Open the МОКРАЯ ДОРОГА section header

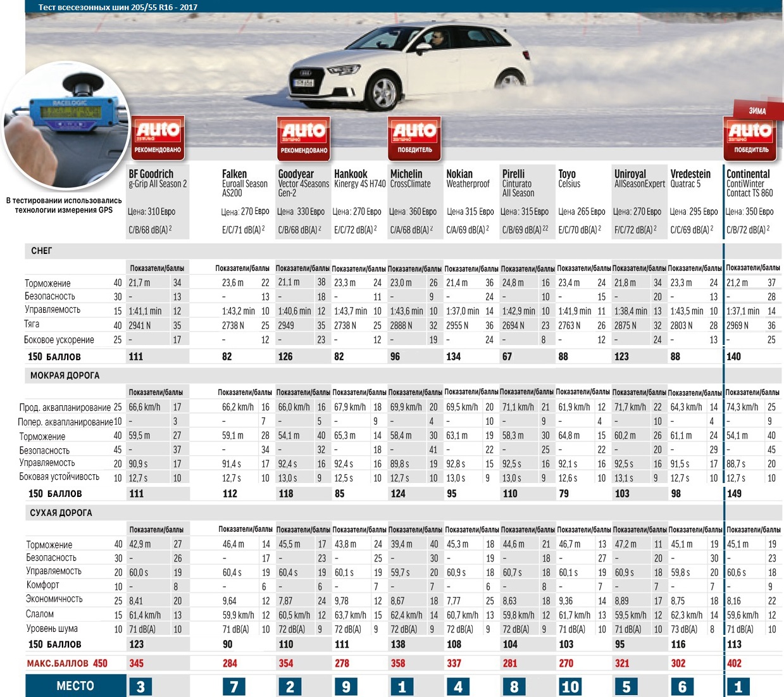pyautogui.click(x=65, y=375)
